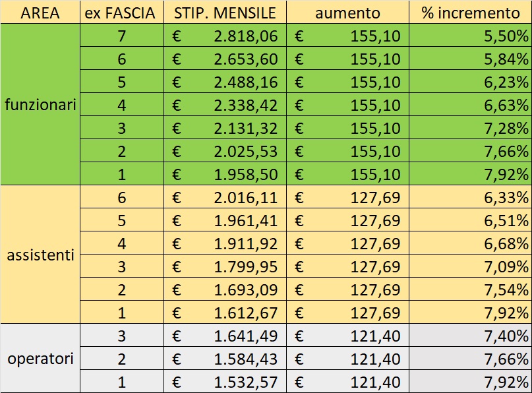Select the cell showing 2.818,06 salary
This screenshot has width=532, height=393.
[x=225, y=36]
